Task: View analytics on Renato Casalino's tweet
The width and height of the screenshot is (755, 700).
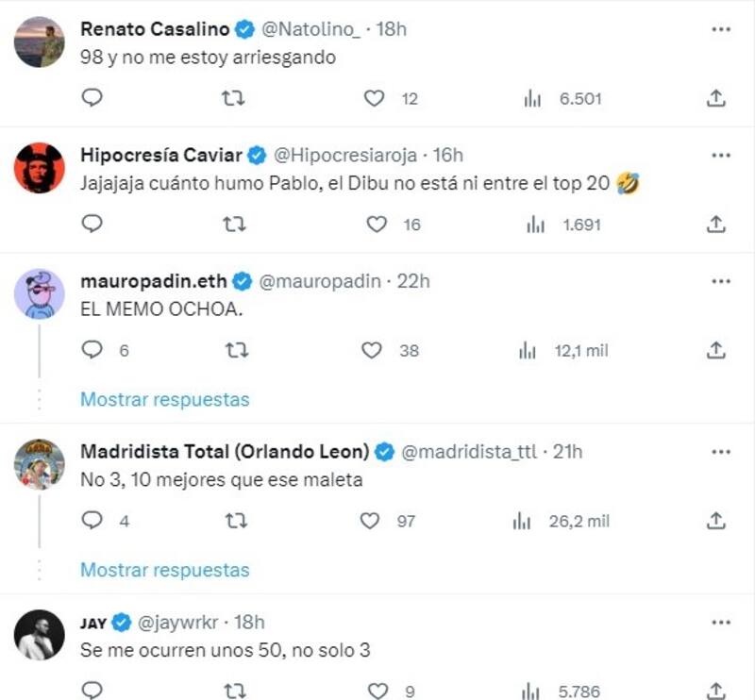Action: pos(533,98)
